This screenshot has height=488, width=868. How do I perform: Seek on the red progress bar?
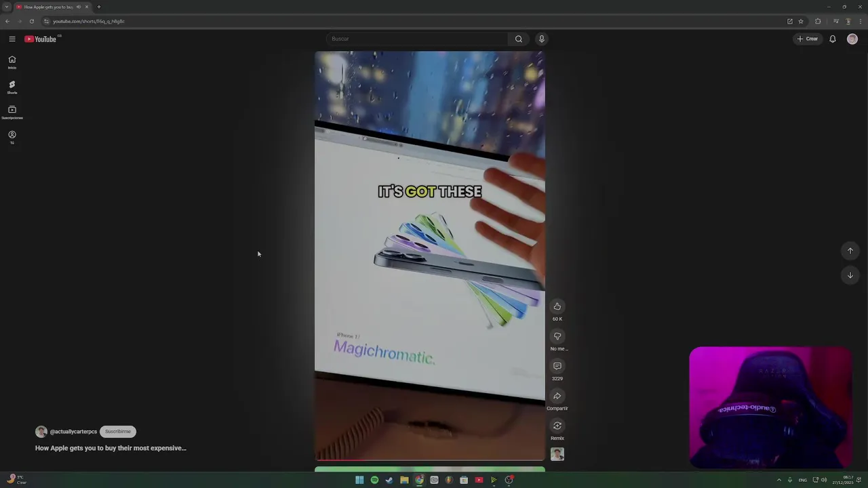430,460
